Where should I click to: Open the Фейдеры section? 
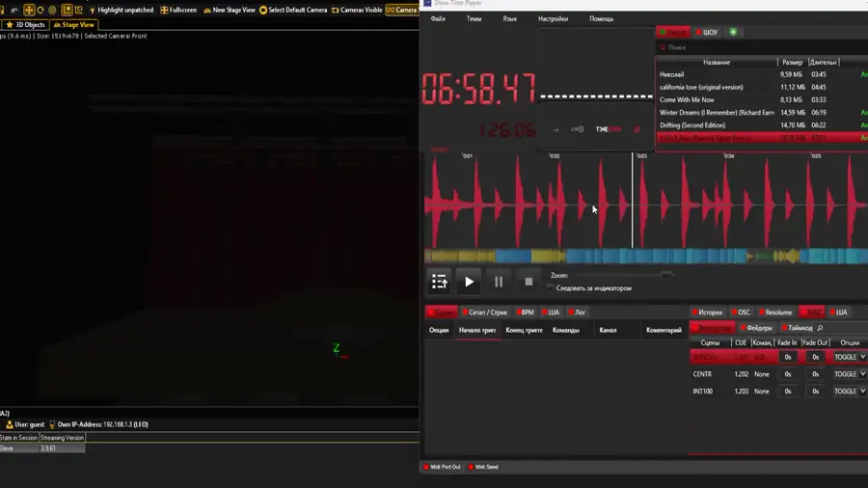pos(757,328)
